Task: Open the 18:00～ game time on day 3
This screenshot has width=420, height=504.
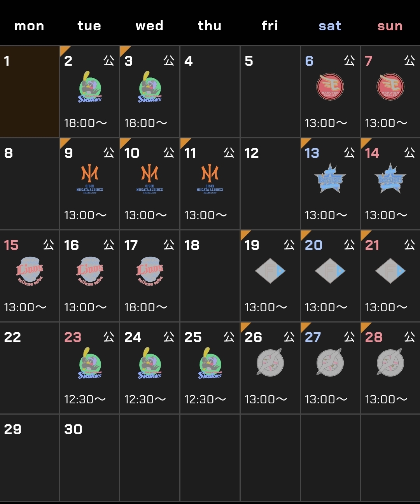Action: (145, 123)
